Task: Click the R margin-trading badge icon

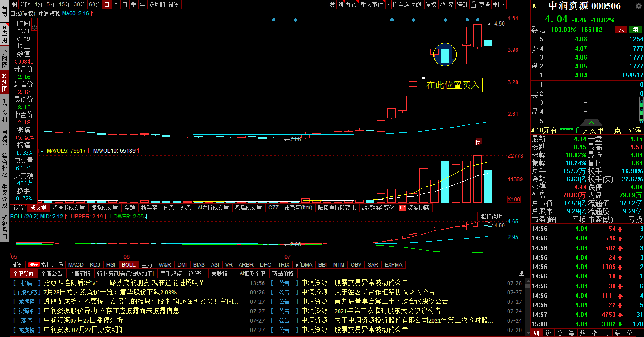Action: click(534, 6)
